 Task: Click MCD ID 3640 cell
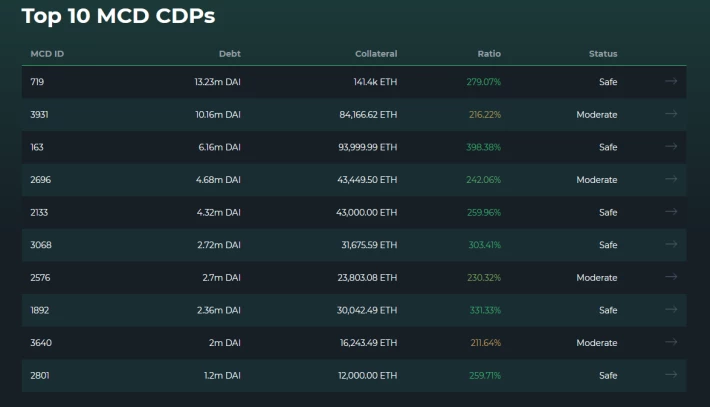(41, 343)
